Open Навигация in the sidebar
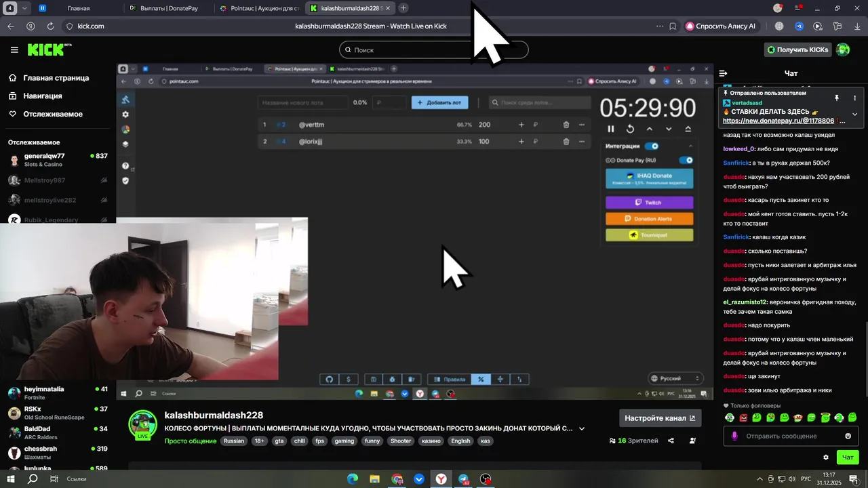Viewport: 868px width, 488px height. [36, 96]
